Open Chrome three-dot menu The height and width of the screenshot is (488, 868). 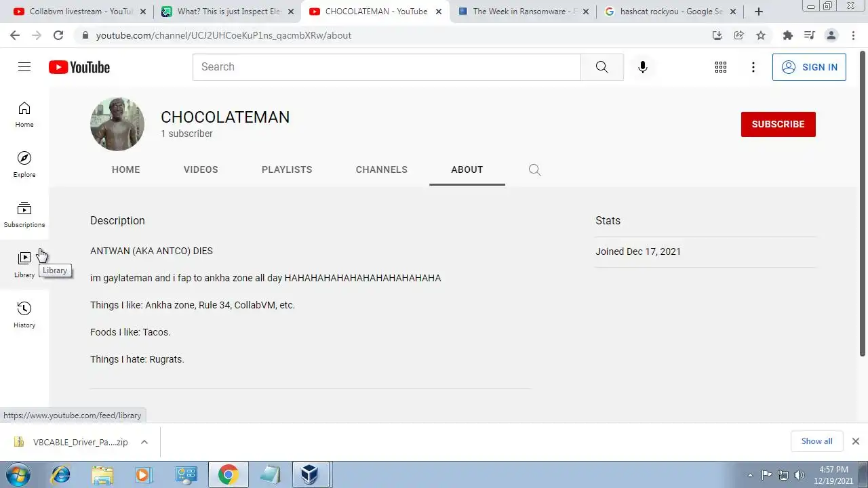[852, 35]
